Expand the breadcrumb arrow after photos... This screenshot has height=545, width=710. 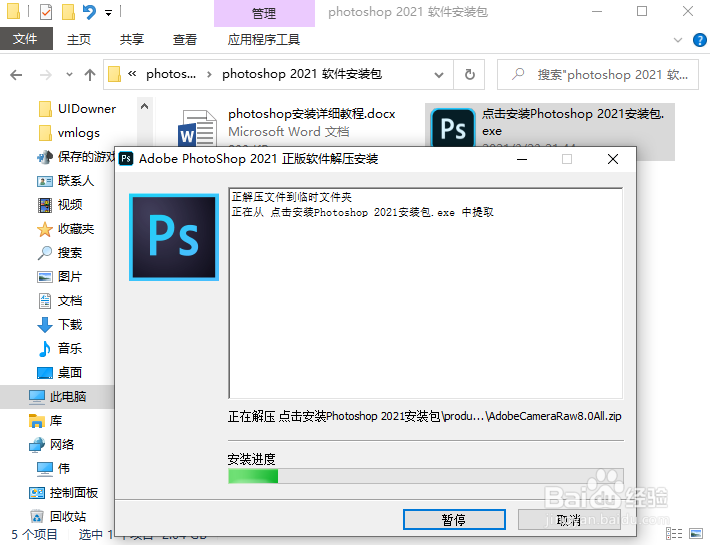[x=209, y=74]
